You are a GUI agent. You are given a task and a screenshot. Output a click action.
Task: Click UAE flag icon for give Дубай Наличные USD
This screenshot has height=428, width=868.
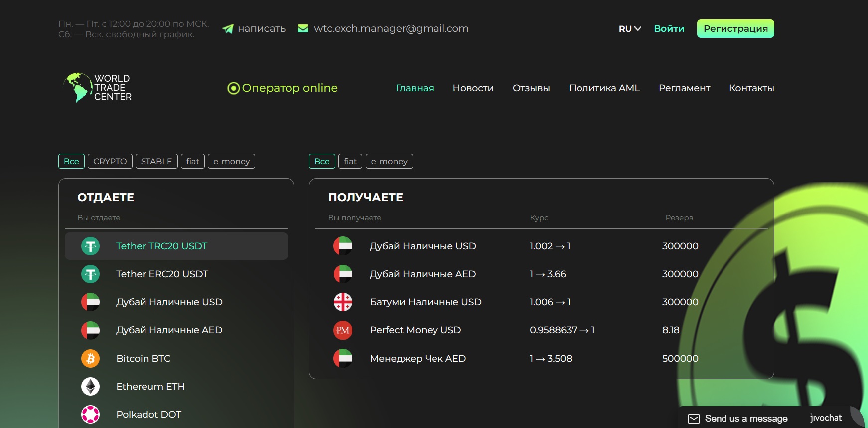coord(91,302)
